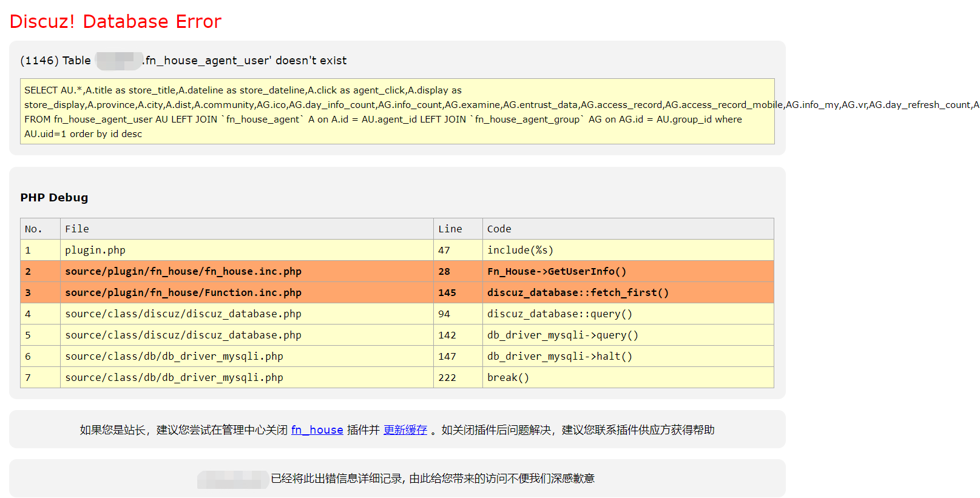Viewport: 980px width, 498px height.
Task: Select the 'Discuz! Database Error' heading
Action: coord(115,21)
